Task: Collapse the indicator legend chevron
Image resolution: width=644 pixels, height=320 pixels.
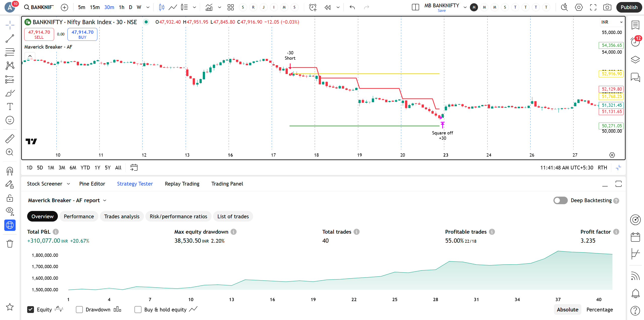Action: tap(30, 56)
